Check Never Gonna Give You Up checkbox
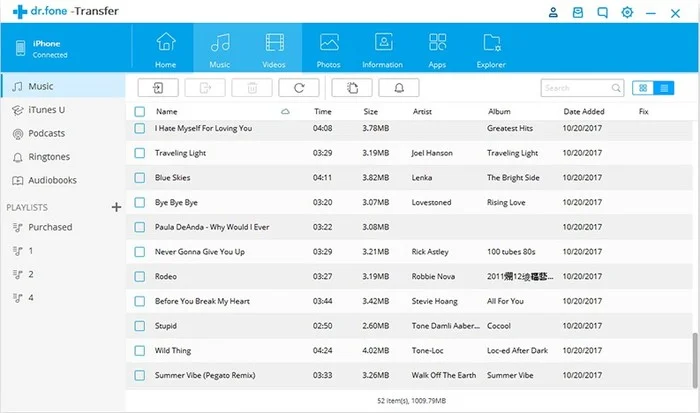700x413 pixels. 140,252
